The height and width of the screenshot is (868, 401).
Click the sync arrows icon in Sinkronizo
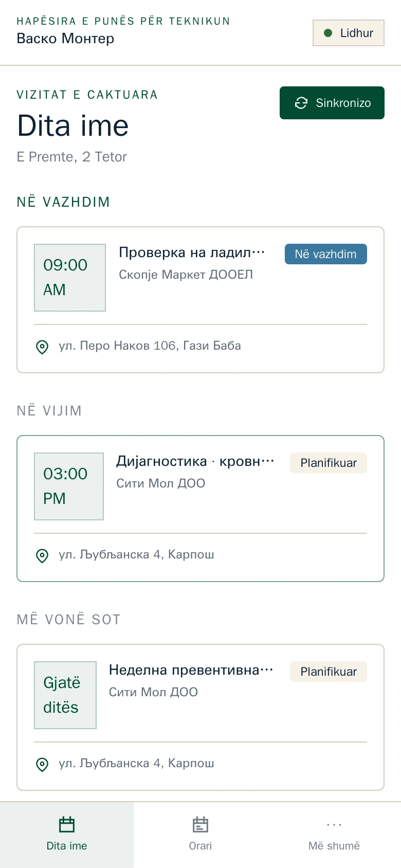(x=301, y=103)
